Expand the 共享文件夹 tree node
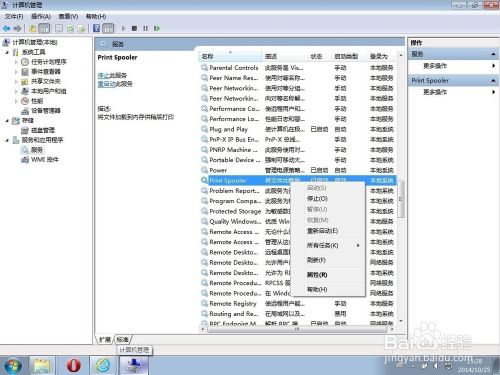Screen dimensions: 500x375 [16, 81]
